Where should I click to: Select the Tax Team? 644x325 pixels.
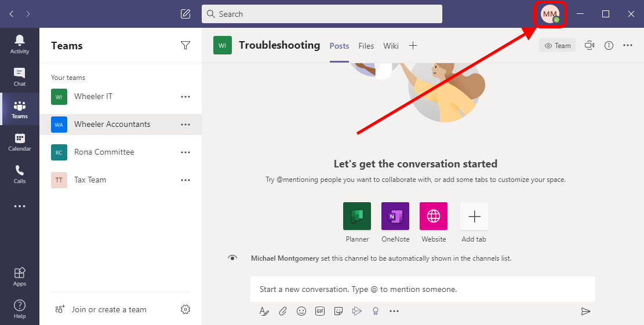(121, 180)
